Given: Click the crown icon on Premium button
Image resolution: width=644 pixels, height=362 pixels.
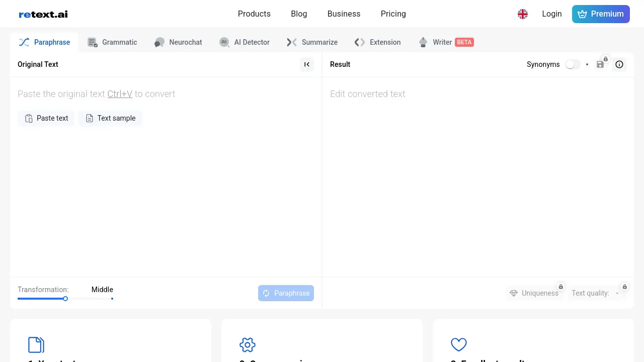Looking at the screenshot, I should click(582, 14).
